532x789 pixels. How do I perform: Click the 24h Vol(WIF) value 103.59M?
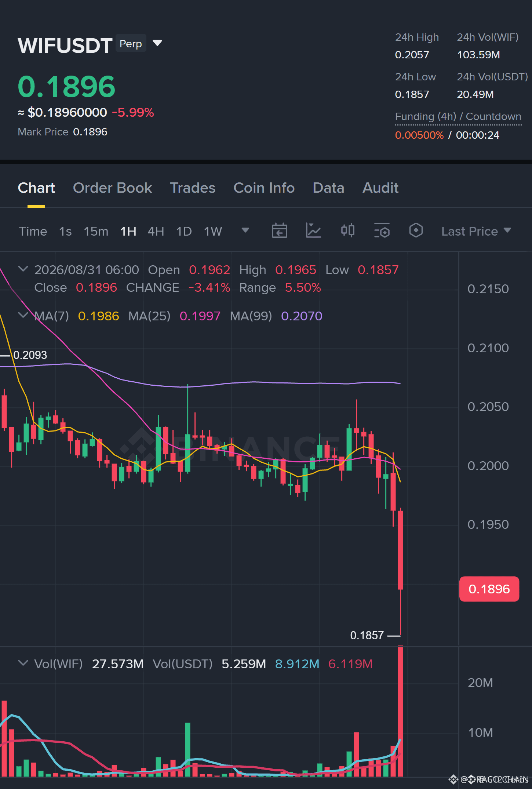pyautogui.click(x=478, y=55)
